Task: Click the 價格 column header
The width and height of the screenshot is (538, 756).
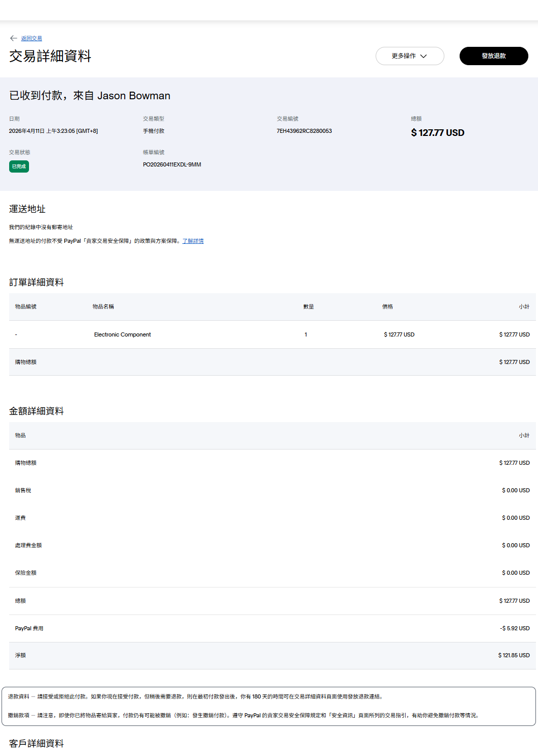Action: click(x=387, y=307)
